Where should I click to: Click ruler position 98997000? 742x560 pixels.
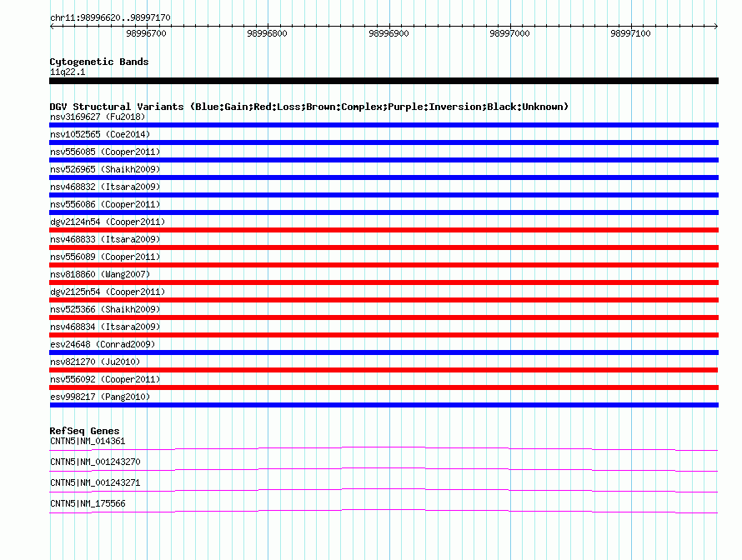[509, 33]
